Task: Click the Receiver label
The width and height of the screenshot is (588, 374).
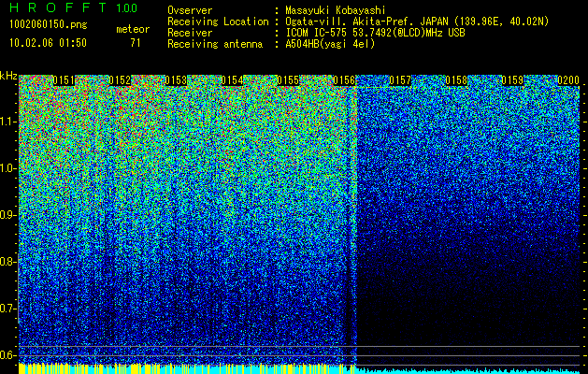Action: (x=190, y=33)
